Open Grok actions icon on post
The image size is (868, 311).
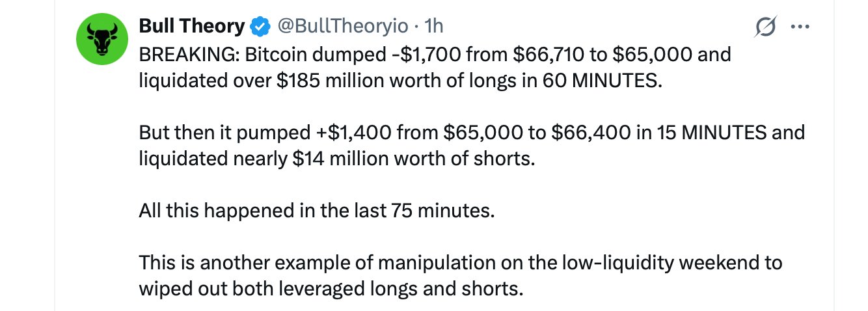(x=766, y=27)
